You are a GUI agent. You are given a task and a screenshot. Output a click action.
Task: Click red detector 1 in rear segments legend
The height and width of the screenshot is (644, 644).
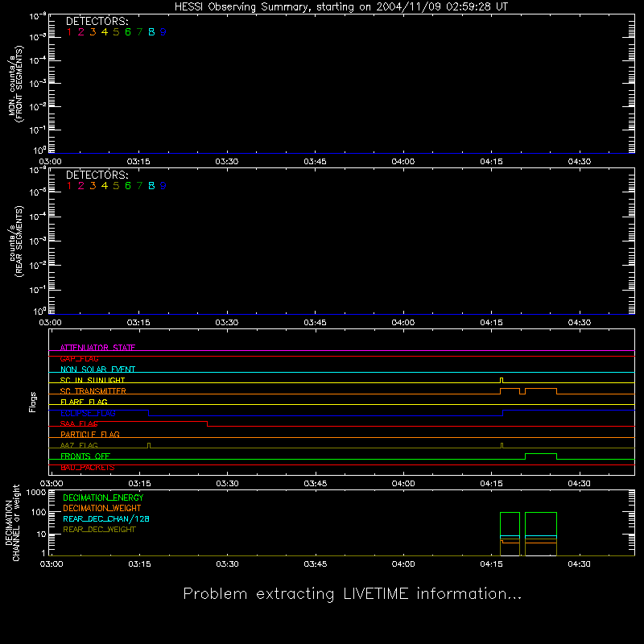[69, 186]
